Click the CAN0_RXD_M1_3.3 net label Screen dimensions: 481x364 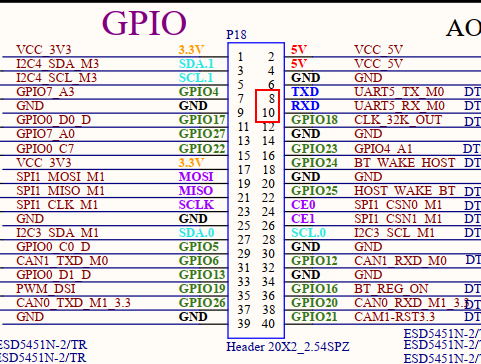(411, 303)
